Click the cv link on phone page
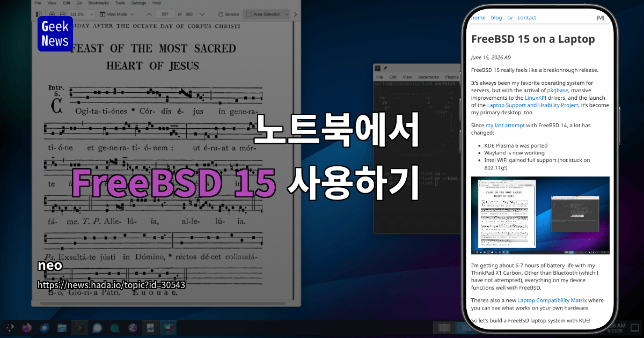The height and width of the screenshot is (338, 644). 510,18
